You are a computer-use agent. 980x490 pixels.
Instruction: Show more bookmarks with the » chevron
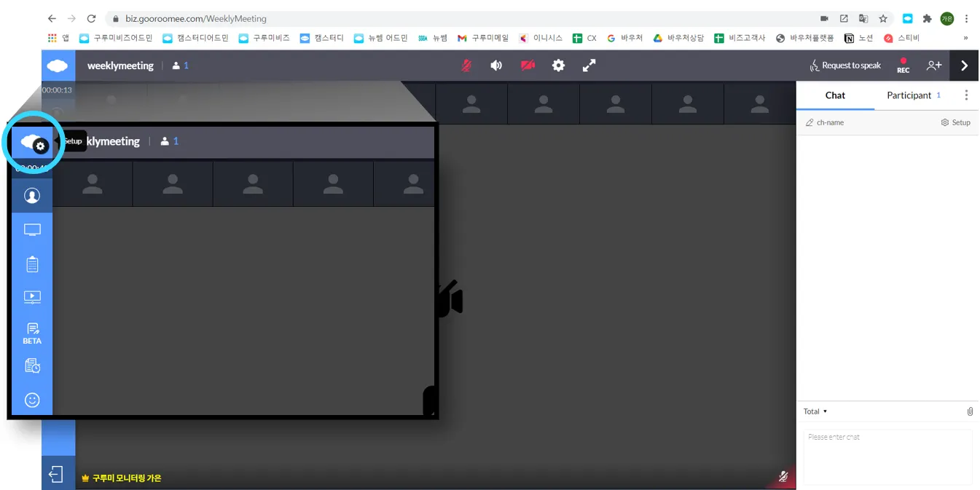965,38
